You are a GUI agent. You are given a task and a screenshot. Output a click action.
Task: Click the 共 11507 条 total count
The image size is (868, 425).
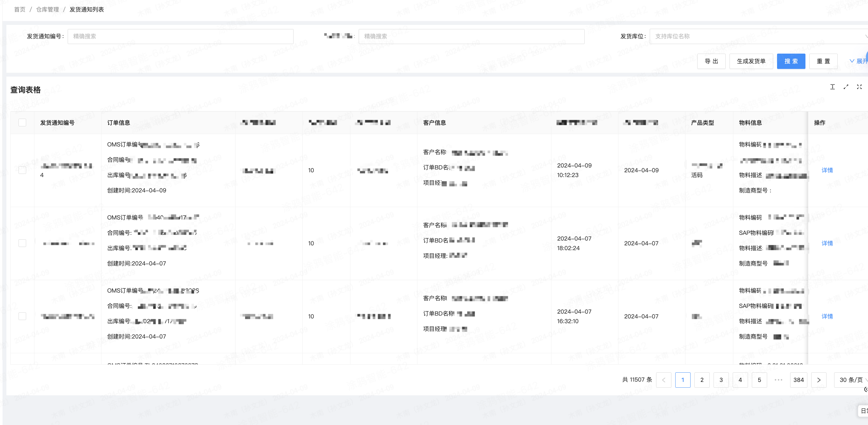pyautogui.click(x=637, y=380)
